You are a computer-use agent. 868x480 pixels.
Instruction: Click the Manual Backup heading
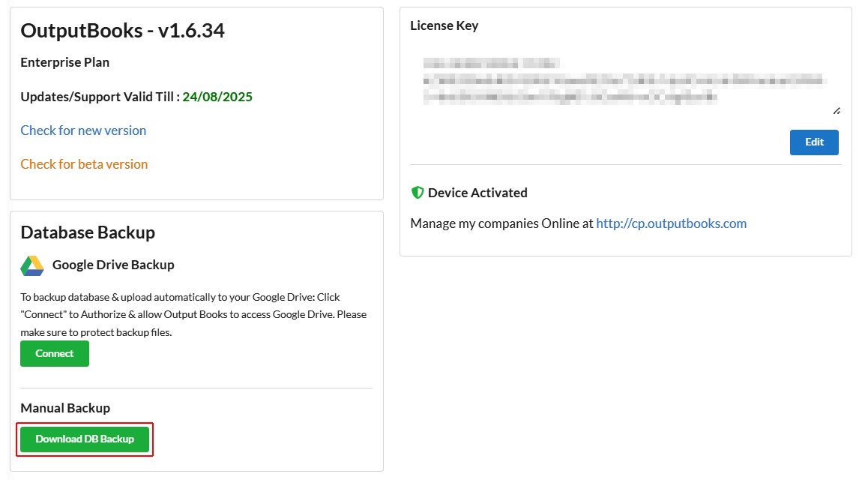pos(65,408)
